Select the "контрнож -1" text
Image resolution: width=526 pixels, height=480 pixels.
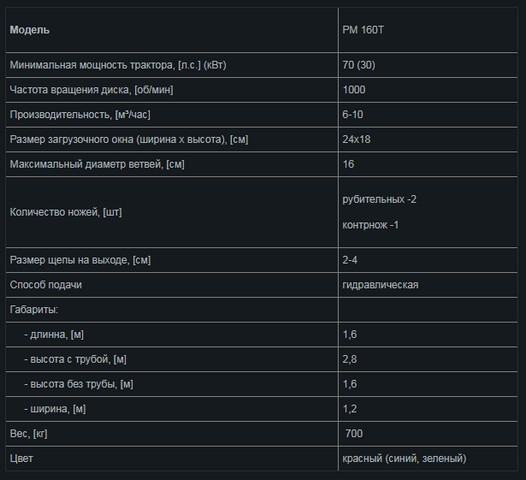(370, 225)
